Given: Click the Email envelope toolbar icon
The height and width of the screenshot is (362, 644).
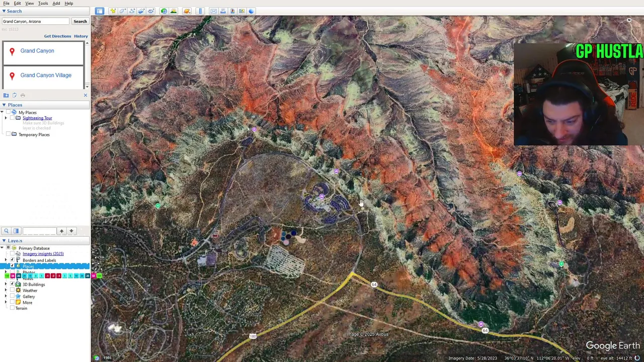Looking at the screenshot, I should pos(213,11).
